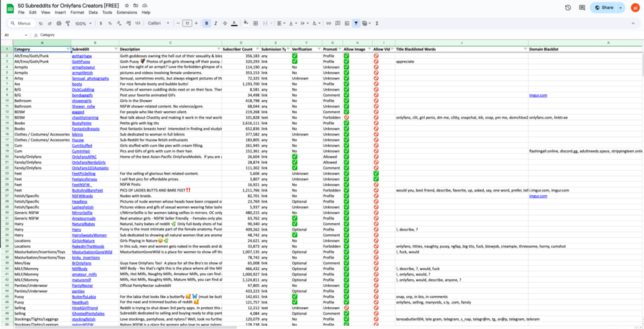View cloud save status icon
The image size is (644, 329).
pyautogui.click(x=145, y=6)
